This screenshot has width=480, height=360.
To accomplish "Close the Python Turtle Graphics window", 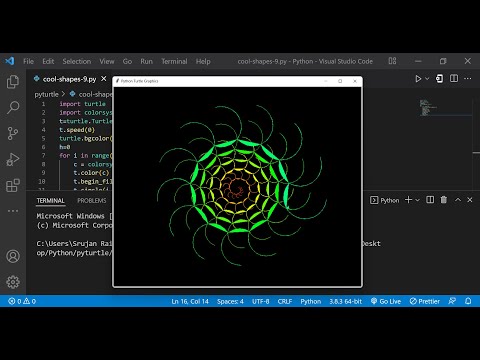I will tap(355, 81).
